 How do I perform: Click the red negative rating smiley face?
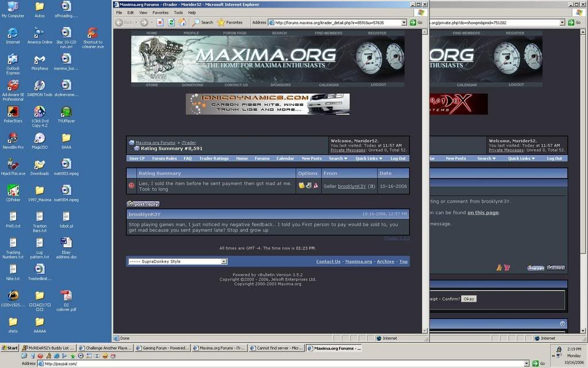pos(131,186)
